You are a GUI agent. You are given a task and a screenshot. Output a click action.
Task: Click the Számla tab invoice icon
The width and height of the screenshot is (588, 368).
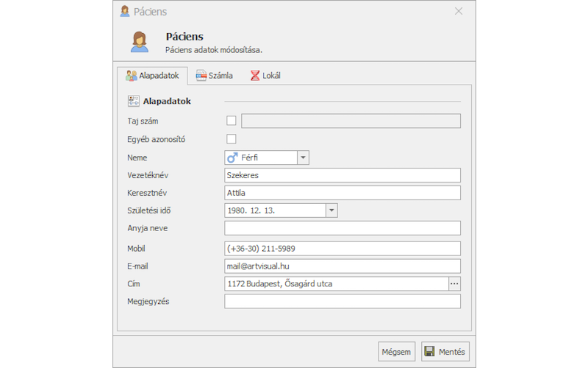point(201,75)
